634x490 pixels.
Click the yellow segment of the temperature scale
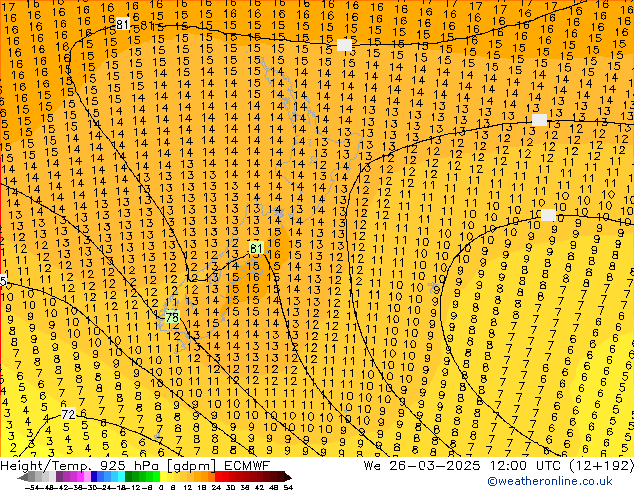pos(163,477)
